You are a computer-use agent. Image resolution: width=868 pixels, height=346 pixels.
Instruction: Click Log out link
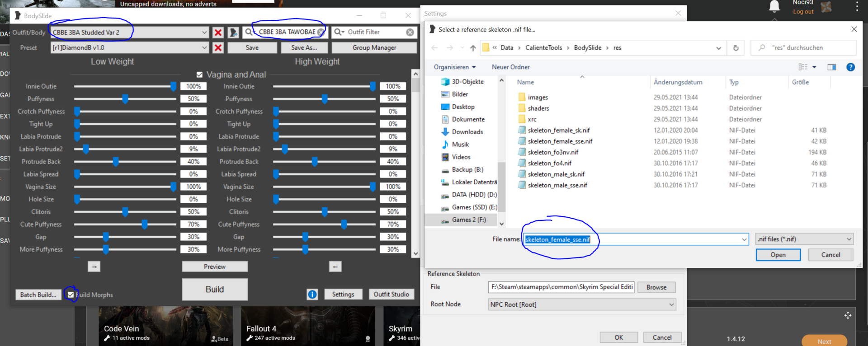click(803, 12)
